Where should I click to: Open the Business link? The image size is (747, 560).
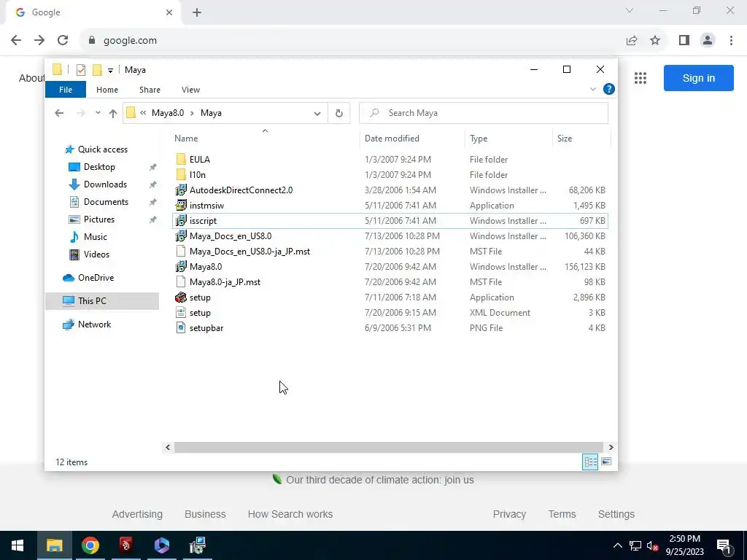205,514
